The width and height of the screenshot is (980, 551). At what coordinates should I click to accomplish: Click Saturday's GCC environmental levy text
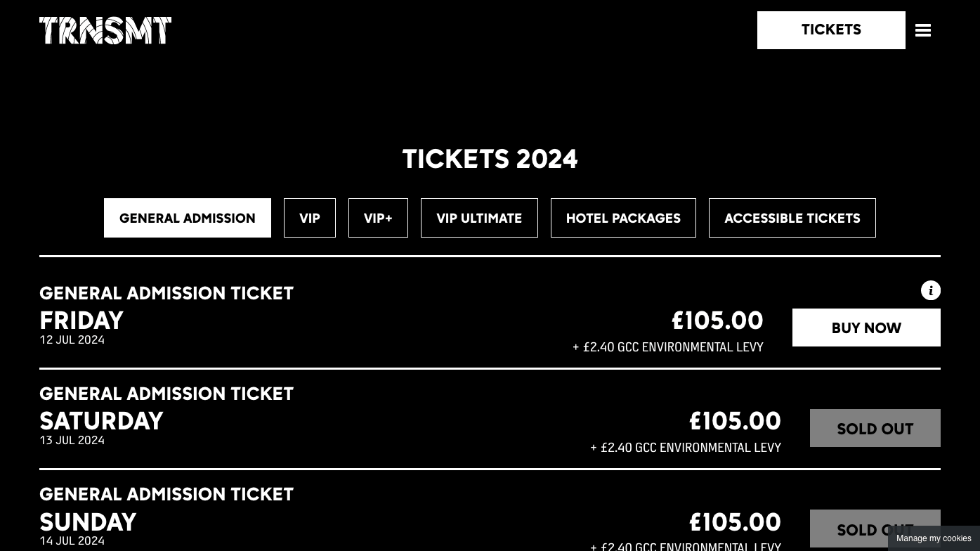coord(686,448)
